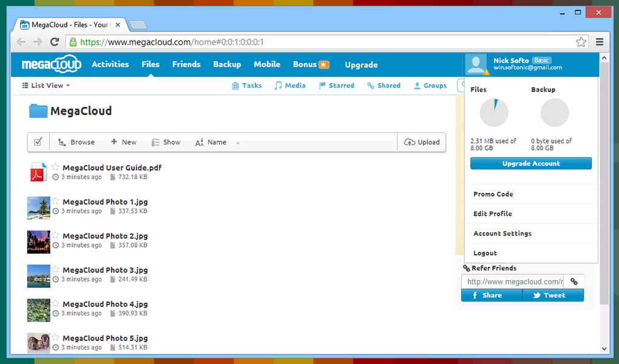Open MegaCloud Photo 1.jpg thumbnail

(39, 208)
